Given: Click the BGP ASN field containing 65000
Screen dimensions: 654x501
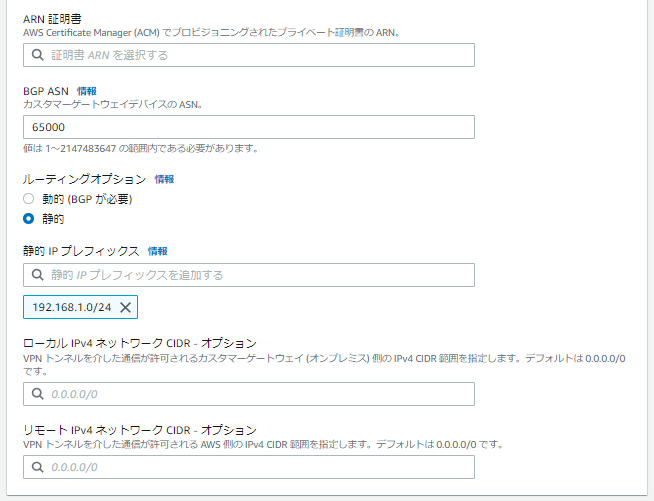Looking at the screenshot, I should pyautogui.click(x=248, y=127).
